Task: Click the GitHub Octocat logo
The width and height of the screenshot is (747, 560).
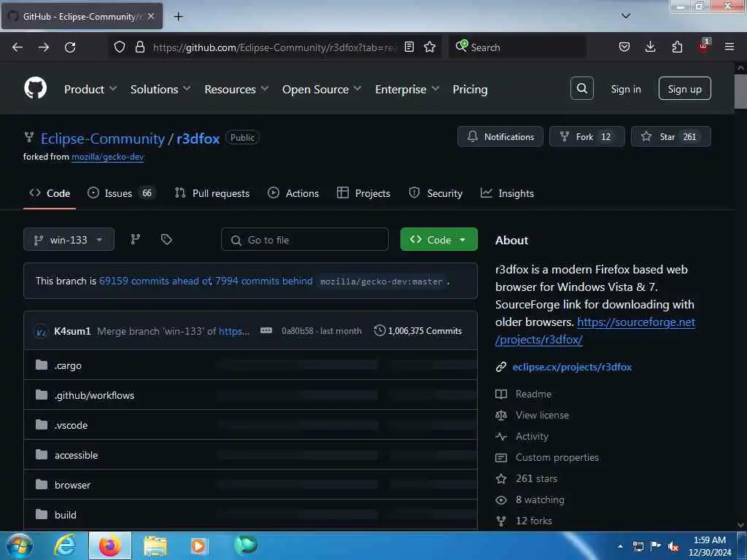Action: point(35,88)
